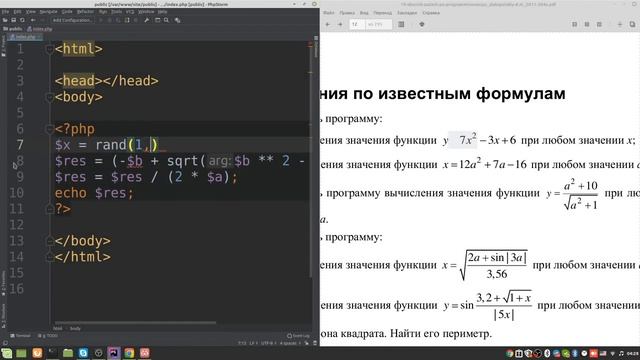
Task: Open the Вид menu in PDF viewer
Action: (364, 13)
